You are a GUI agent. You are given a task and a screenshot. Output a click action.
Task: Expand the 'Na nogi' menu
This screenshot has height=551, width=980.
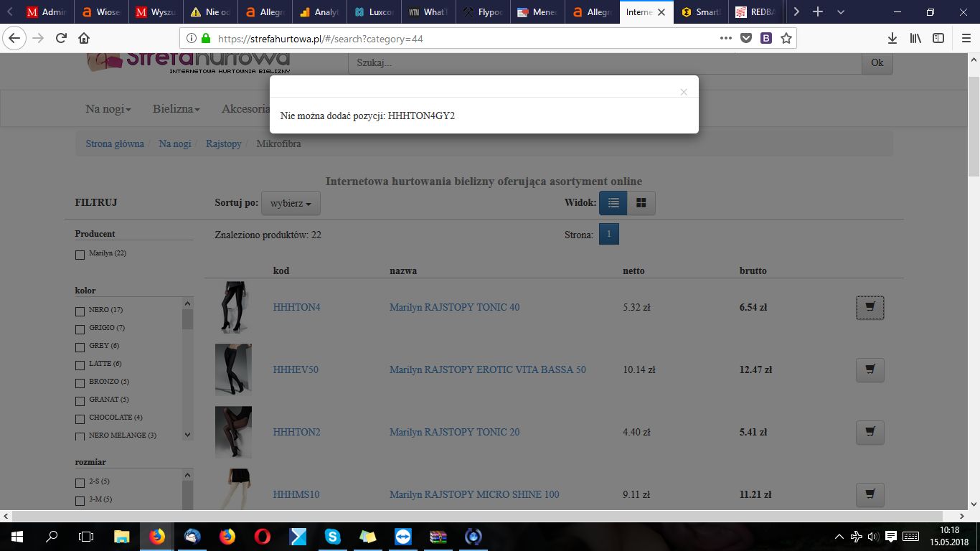coord(108,109)
